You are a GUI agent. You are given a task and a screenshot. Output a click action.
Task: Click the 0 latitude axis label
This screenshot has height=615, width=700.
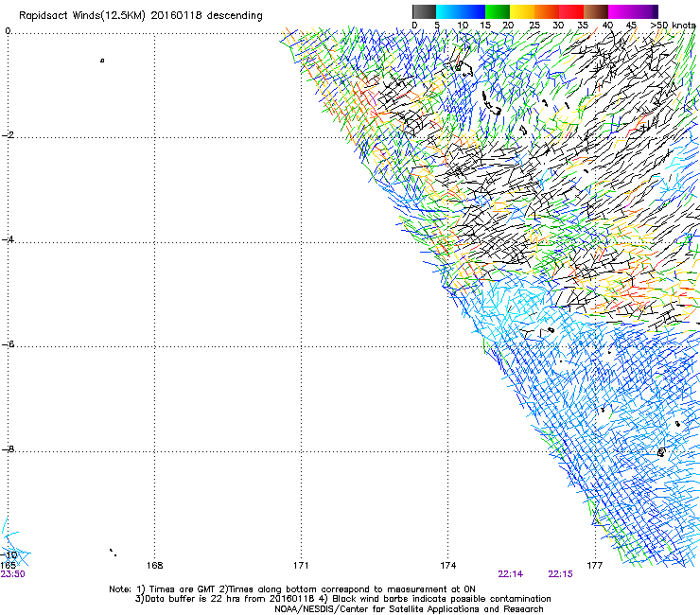[x=8, y=30]
